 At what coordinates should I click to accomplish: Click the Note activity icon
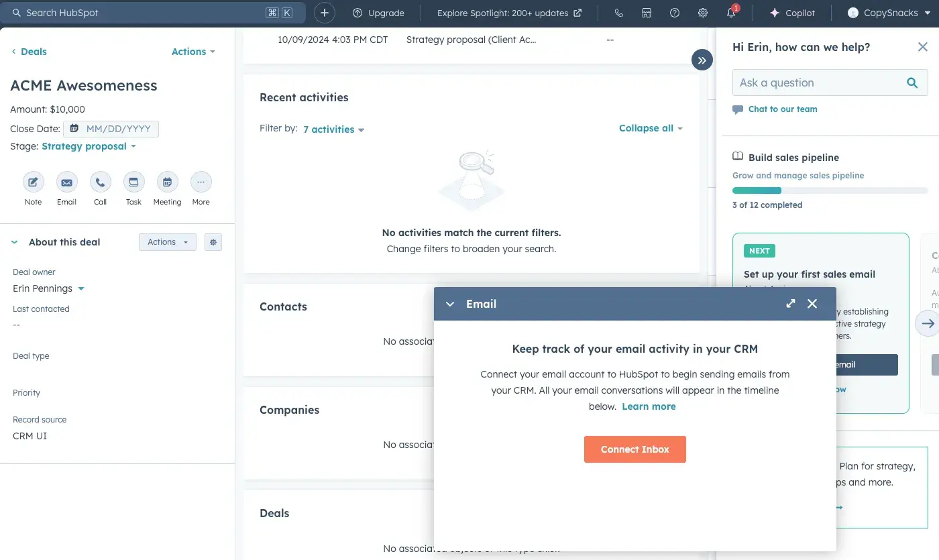(33, 182)
